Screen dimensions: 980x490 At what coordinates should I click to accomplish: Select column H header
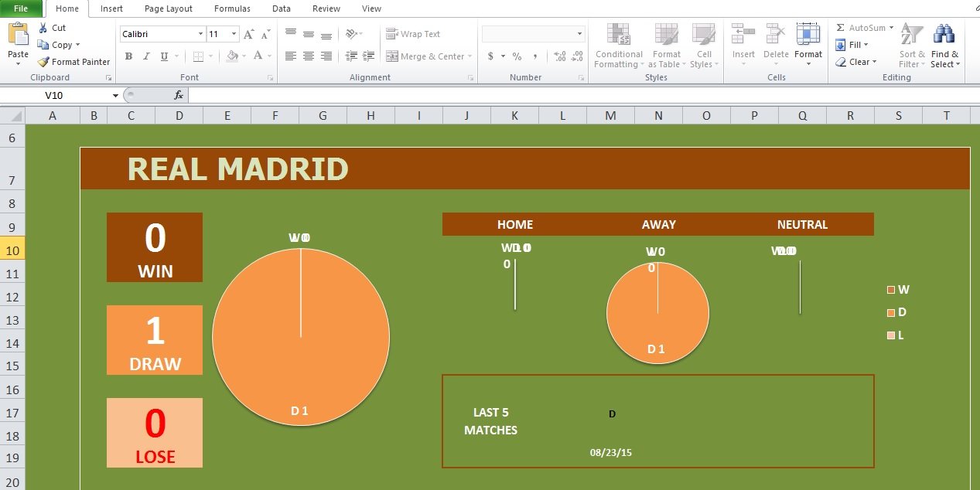[370, 115]
